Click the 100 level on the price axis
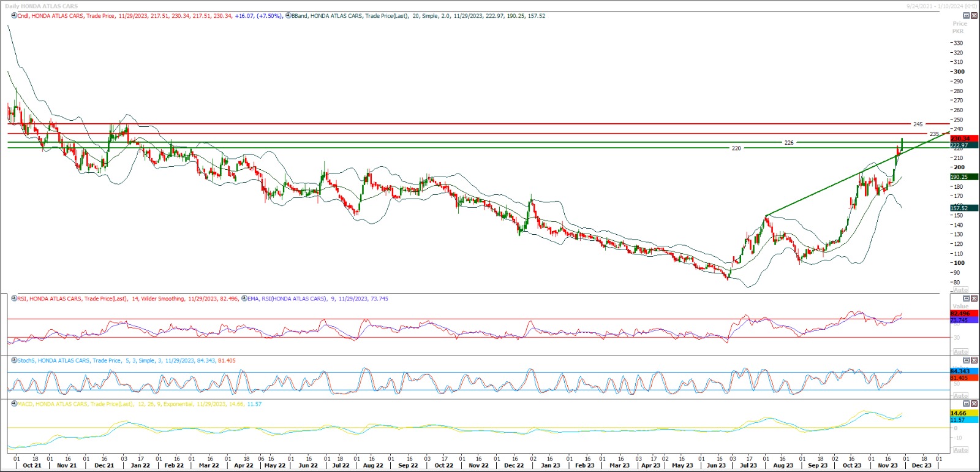The image size is (980, 472). [959, 263]
